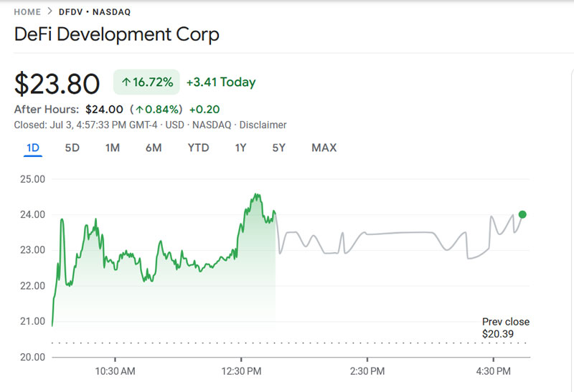Image resolution: width=574 pixels, height=392 pixels.
Task: Switch to the 5D range tab
Action: (72, 148)
